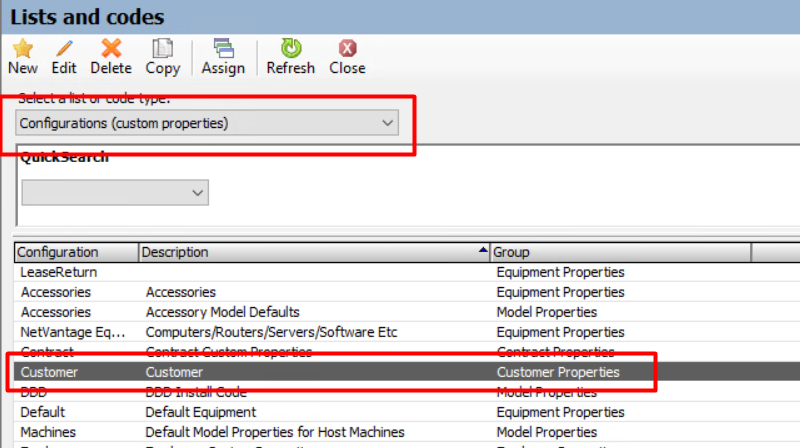Viewport: 800px width, 448px height.
Task: Click the 'DDD Install Code' description cell
Action: tap(196, 392)
